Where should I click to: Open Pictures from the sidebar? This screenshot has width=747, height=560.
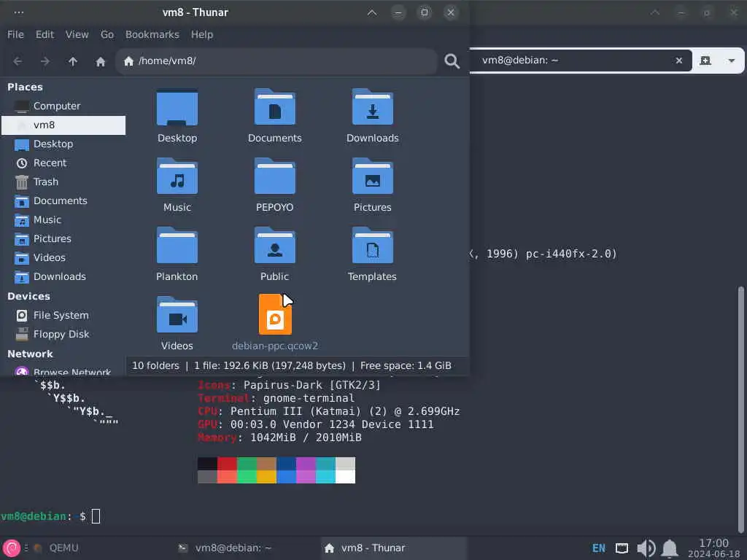[64, 239]
